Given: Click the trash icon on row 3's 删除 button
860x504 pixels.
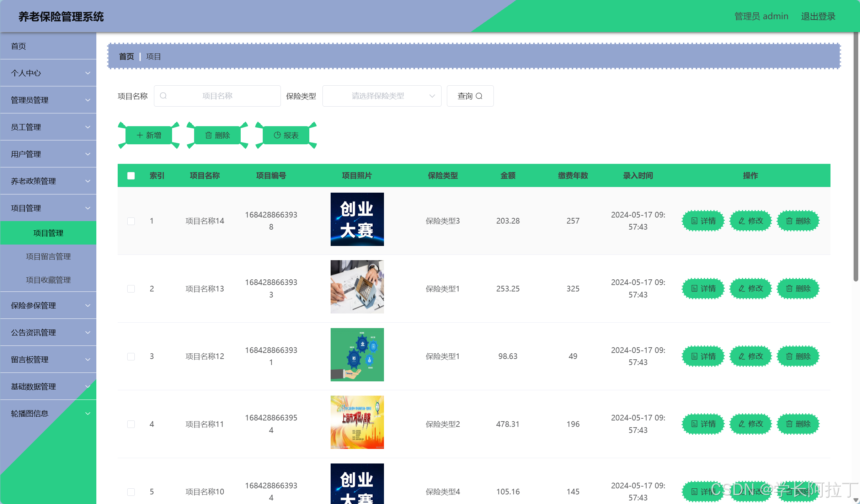Looking at the screenshot, I should pyautogui.click(x=789, y=356).
